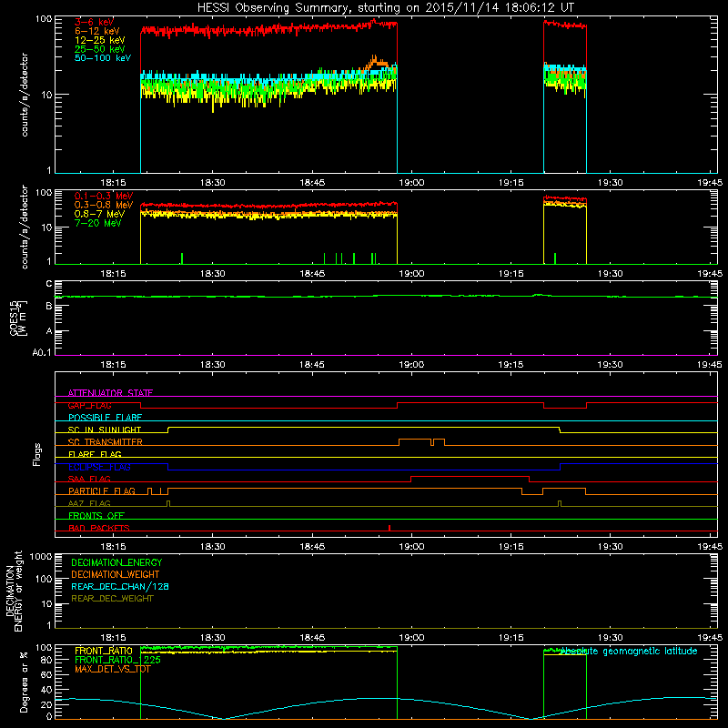Click the DECIMATION_ENERGY legend label
The width and height of the screenshot is (728, 728).
[116, 562]
